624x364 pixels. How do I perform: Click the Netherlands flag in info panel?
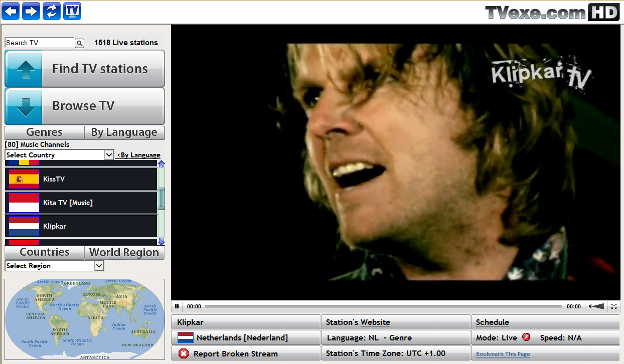pos(186,338)
